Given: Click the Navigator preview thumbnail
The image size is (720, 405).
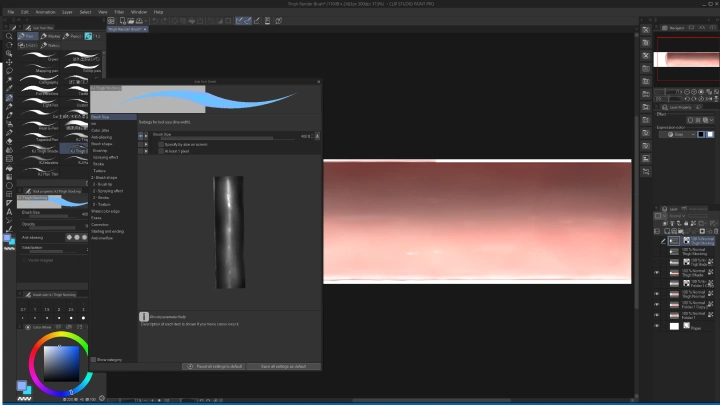Looking at the screenshot, I should click(x=686, y=60).
